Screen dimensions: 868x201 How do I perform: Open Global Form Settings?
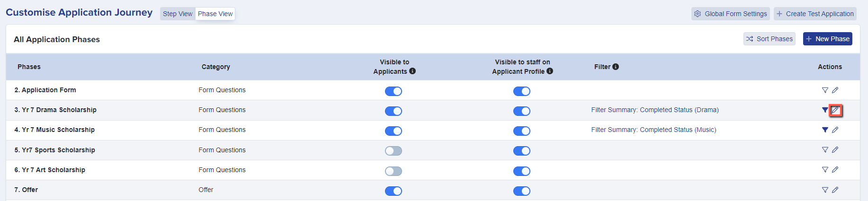pyautogui.click(x=731, y=14)
